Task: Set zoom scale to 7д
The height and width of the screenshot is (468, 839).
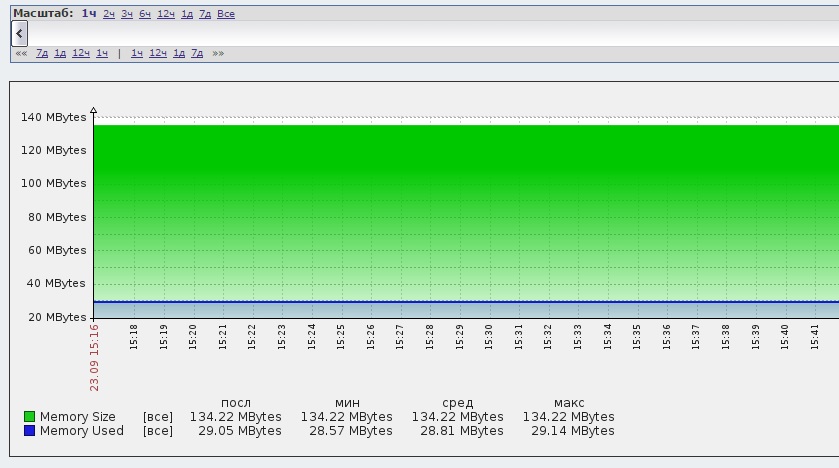Action: (x=205, y=14)
